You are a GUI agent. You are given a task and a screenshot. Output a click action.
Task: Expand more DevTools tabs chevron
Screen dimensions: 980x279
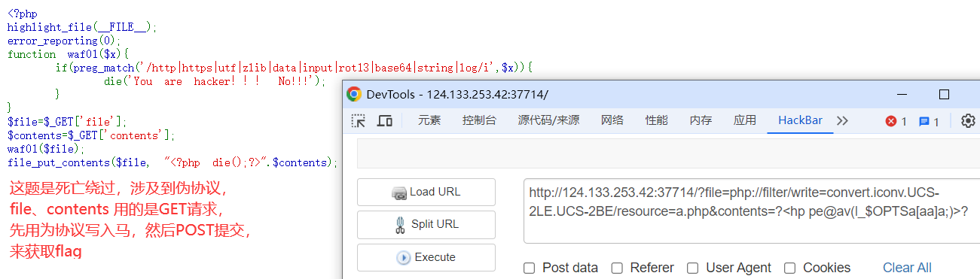[x=842, y=120]
